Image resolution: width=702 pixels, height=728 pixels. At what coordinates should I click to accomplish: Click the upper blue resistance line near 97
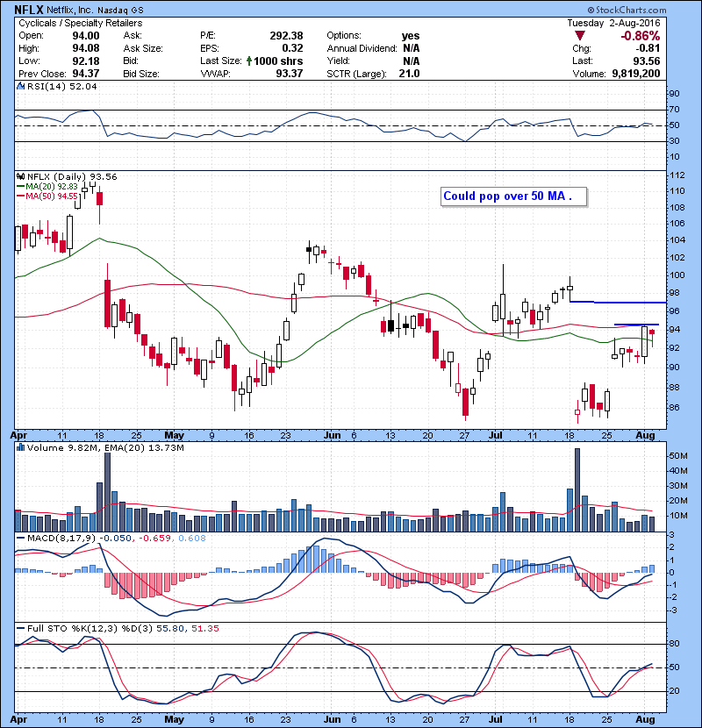(x=618, y=303)
